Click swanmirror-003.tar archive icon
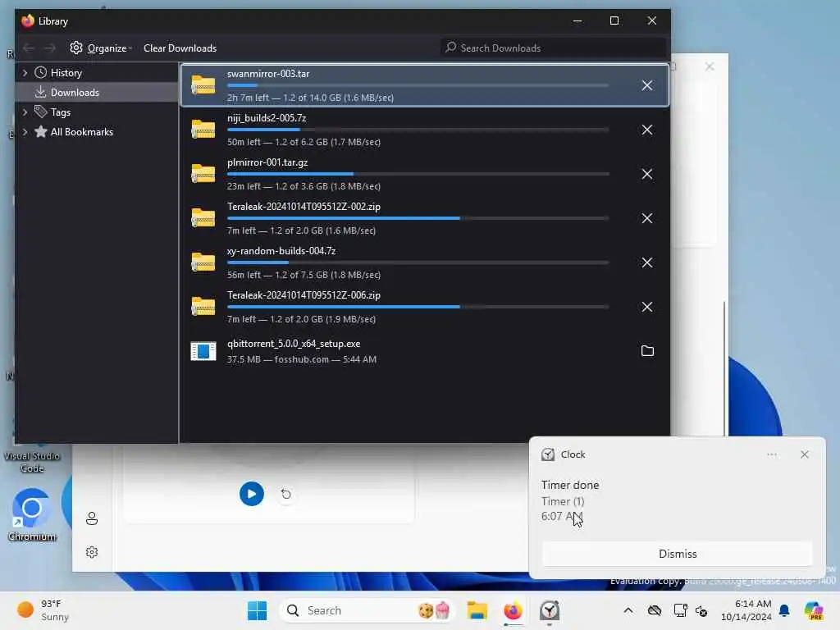 (x=203, y=85)
